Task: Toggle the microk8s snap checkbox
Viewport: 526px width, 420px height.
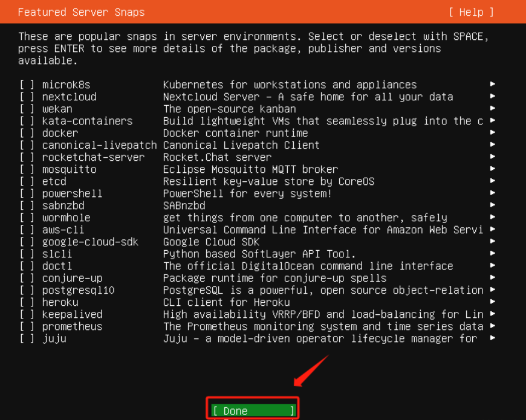Action: (x=27, y=85)
